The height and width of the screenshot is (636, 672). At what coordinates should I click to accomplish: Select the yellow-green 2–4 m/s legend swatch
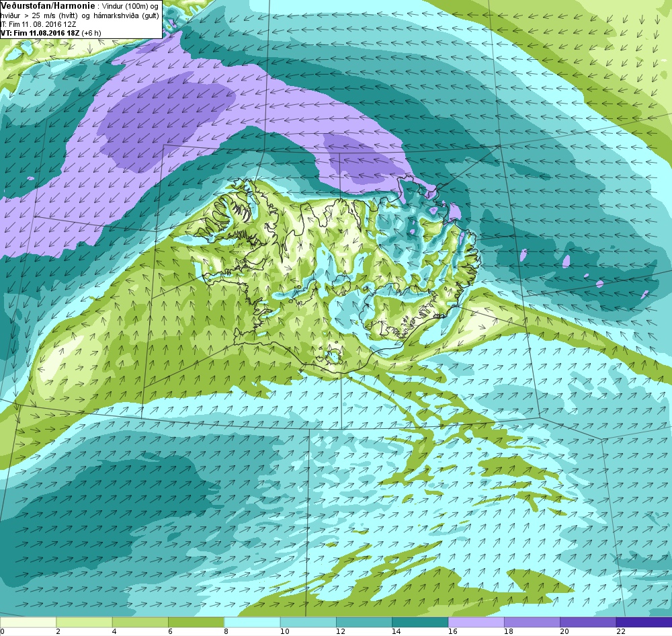tap(85, 622)
